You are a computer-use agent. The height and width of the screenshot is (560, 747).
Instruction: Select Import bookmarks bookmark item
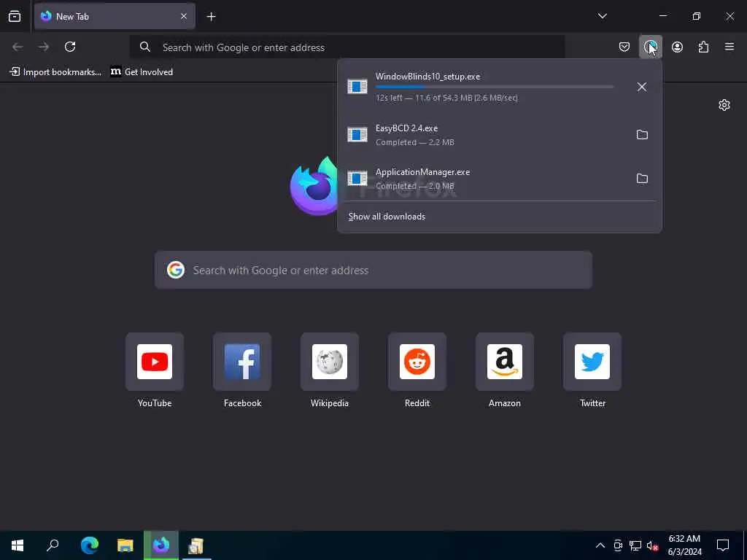pyautogui.click(x=55, y=72)
